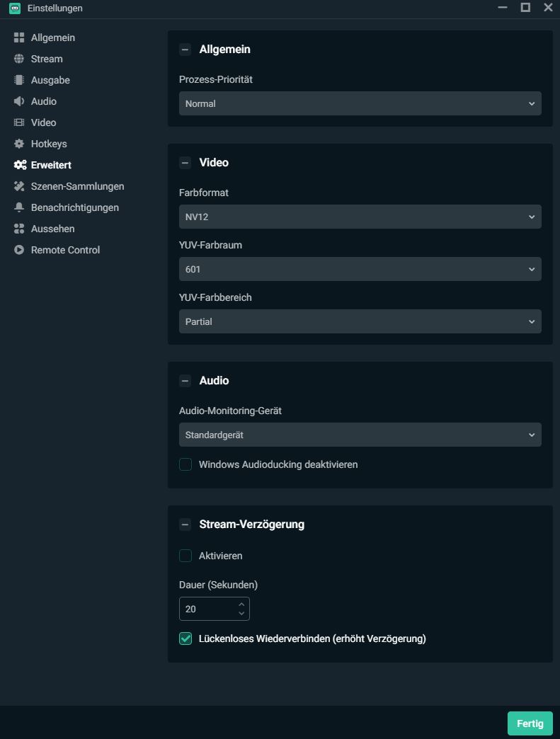Click the Allgemein grid icon in sidebar
The width and height of the screenshot is (560, 739).
[x=19, y=38]
